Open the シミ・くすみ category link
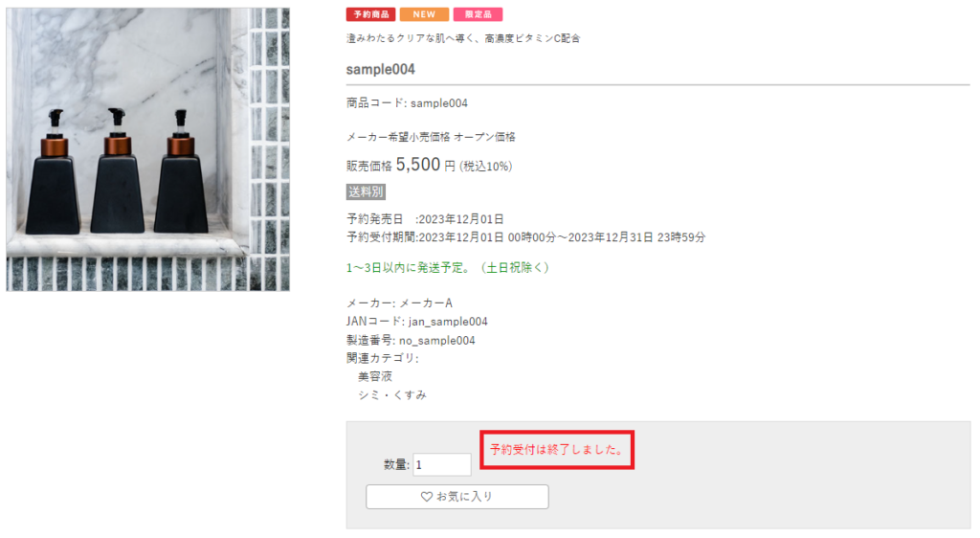 click(391, 395)
